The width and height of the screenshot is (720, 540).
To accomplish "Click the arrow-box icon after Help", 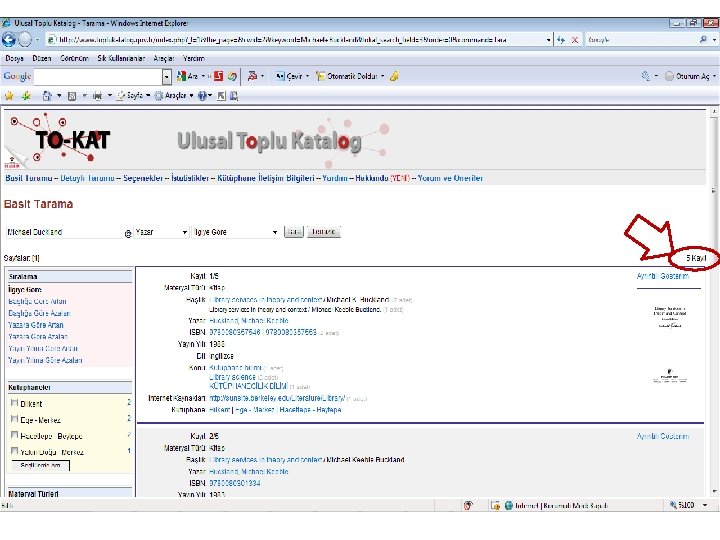I will tap(221, 96).
